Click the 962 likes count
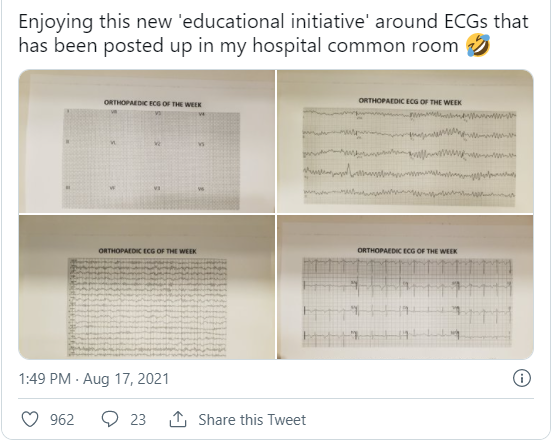 [62, 420]
